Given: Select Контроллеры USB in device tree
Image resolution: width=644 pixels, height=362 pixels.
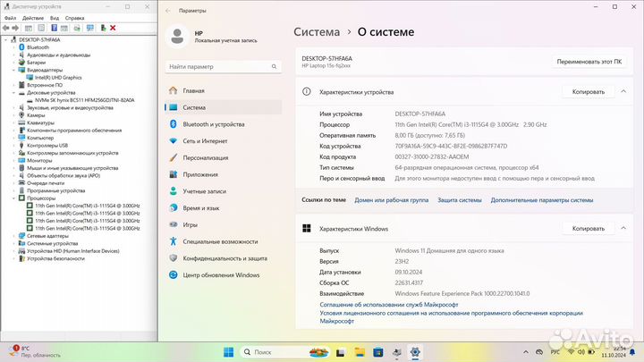Looking at the screenshot, I should [x=47, y=146].
